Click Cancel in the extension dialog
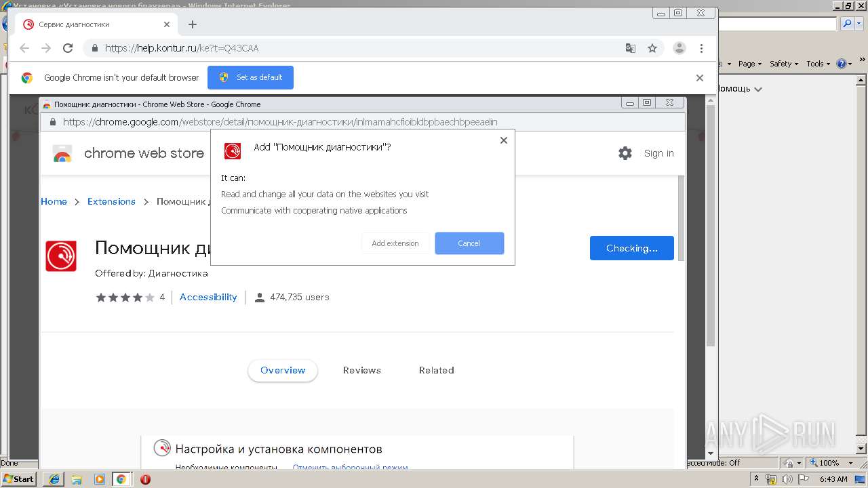 pos(469,243)
